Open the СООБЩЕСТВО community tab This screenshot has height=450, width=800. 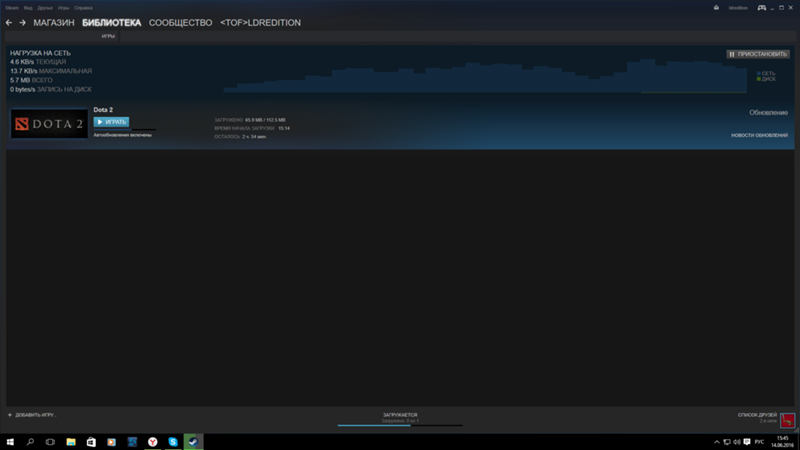pos(180,22)
